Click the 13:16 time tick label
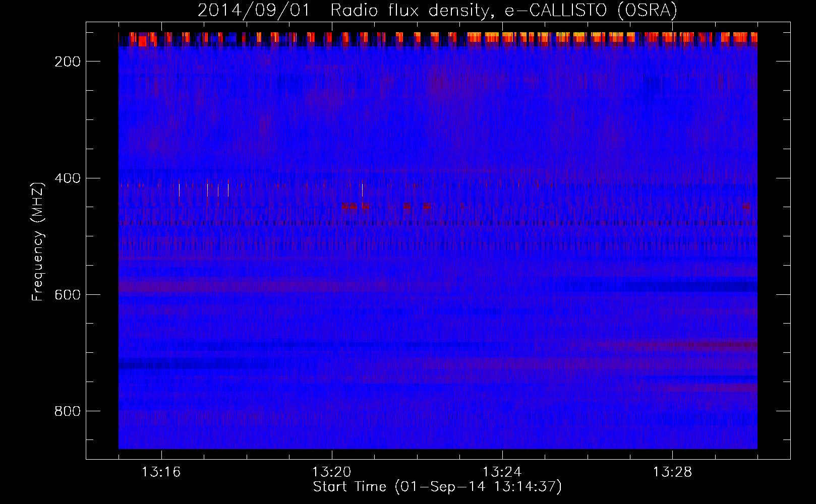The width and height of the screenshot is (816, 504). click(x=161, y=472)
